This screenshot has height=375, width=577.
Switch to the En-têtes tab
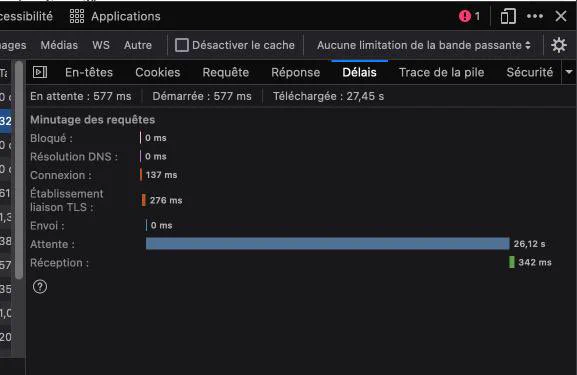[x=89, y=72]
